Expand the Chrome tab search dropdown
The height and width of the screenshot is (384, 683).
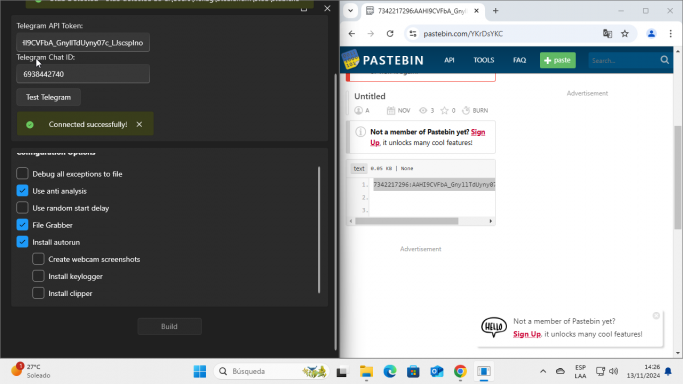click(x=350, y=11)
